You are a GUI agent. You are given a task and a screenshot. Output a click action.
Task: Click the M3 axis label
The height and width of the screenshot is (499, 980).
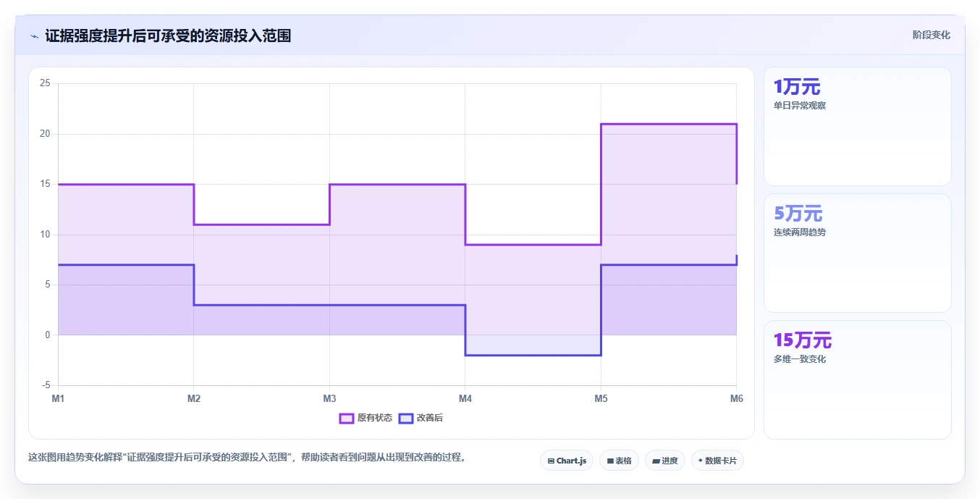[329, 398]
